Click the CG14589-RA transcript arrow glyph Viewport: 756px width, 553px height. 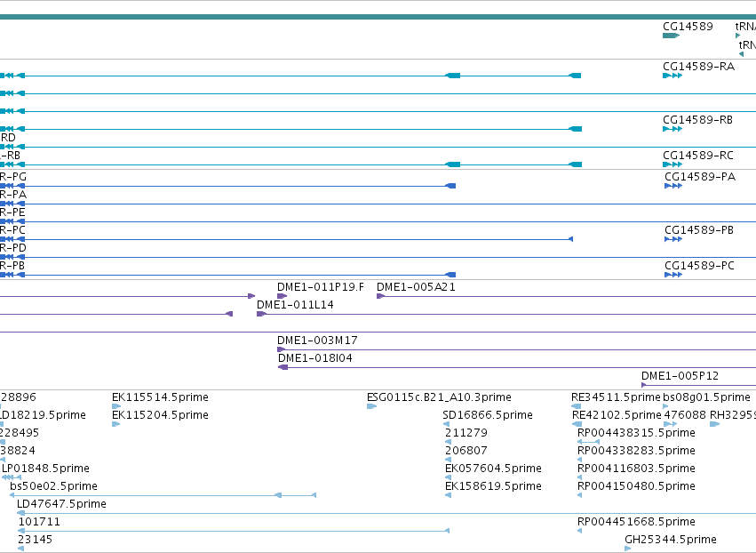tap(672, 76)
